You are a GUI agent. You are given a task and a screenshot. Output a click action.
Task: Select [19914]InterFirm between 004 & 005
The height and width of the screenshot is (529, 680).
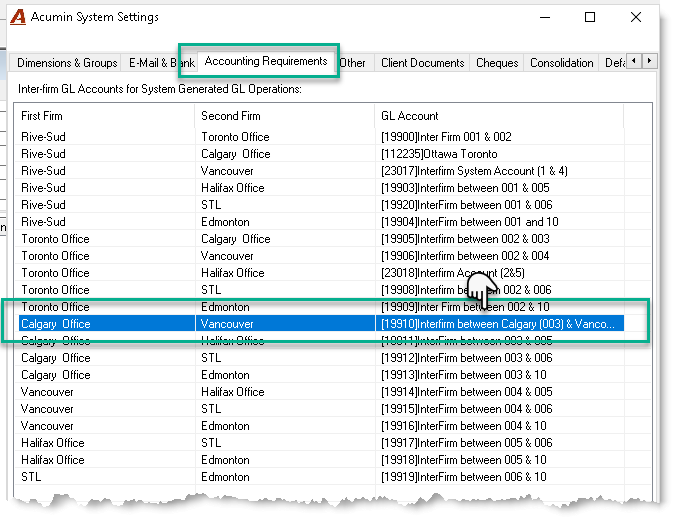(x=467, y=392)
